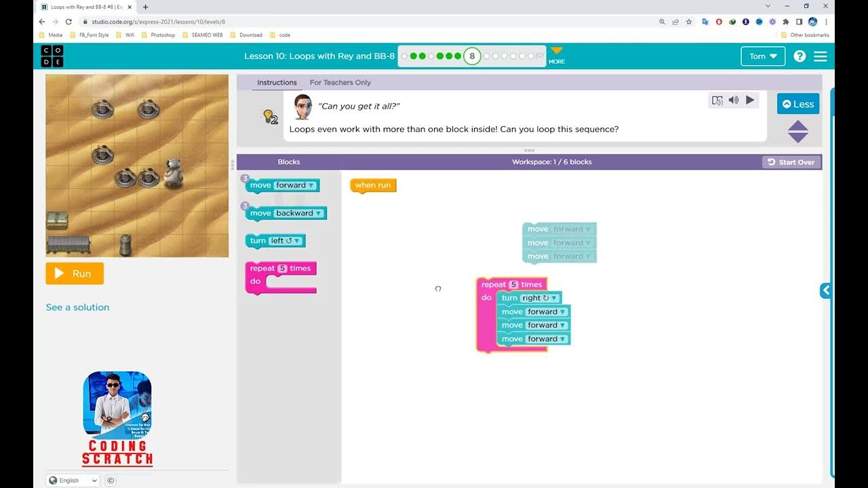Click the share page icon
The width and height of the screenshot is (868, 488).
click(675, 22)
